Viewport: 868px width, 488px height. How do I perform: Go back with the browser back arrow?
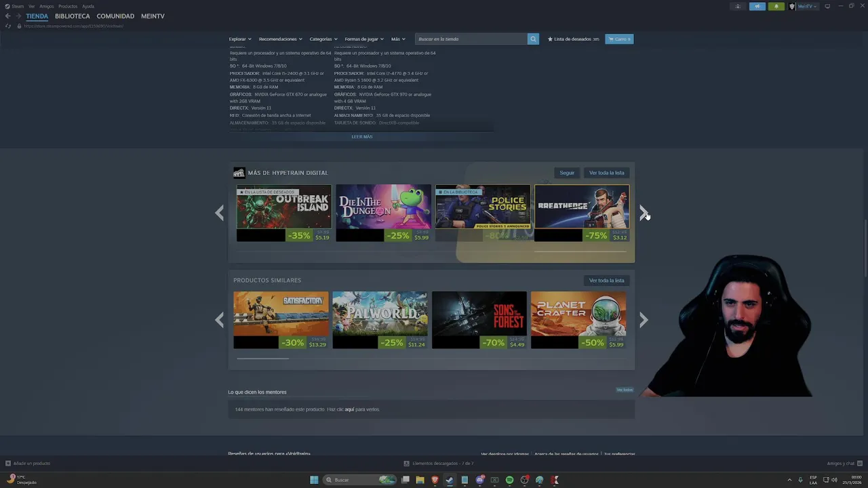[7, 16]
